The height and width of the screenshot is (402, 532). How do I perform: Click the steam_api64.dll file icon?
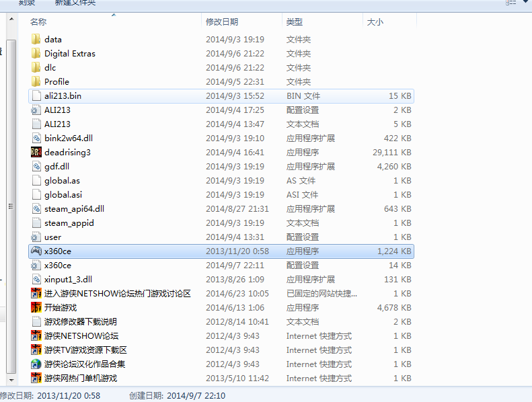[x=36, y=208]
